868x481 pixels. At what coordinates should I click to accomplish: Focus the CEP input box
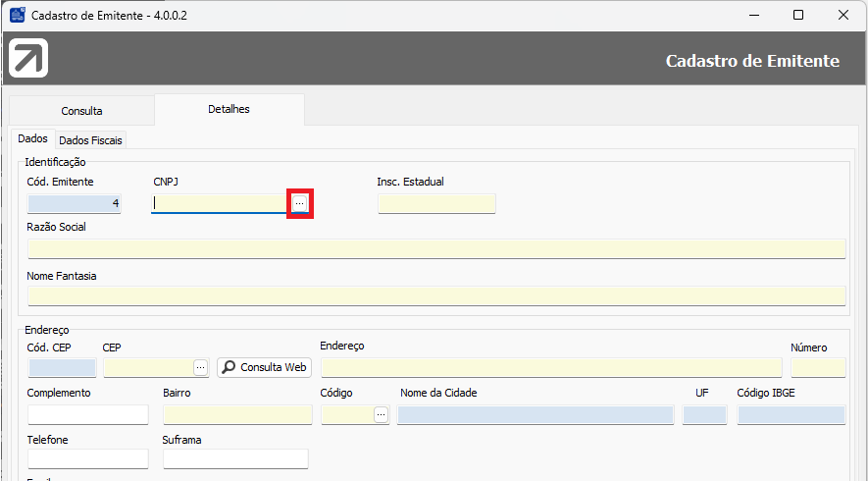147,367
